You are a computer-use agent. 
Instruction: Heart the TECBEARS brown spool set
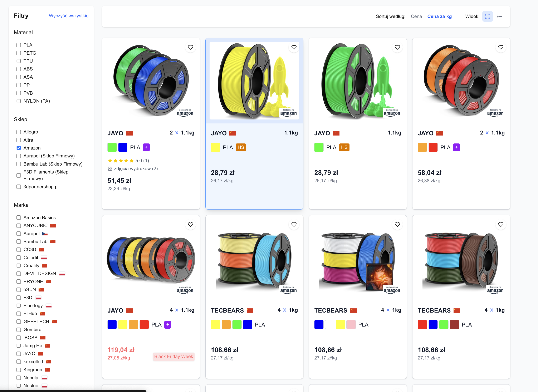click(x=500, y=225)
